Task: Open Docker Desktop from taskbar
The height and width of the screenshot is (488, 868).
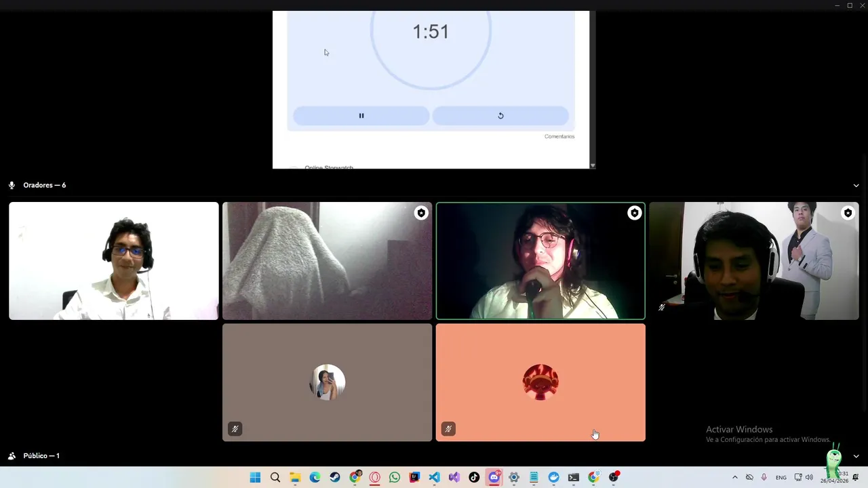Action: tap(554, 477)
